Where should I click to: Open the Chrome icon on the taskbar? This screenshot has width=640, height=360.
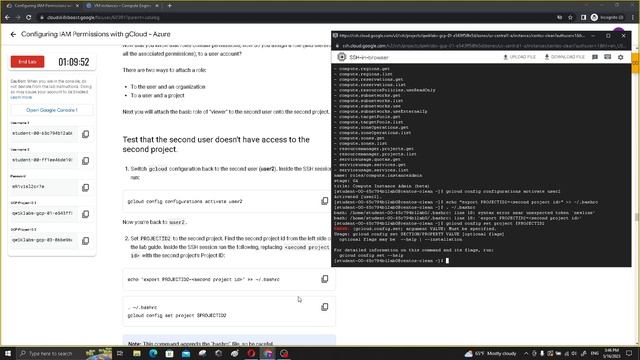[x=268, y=353]
